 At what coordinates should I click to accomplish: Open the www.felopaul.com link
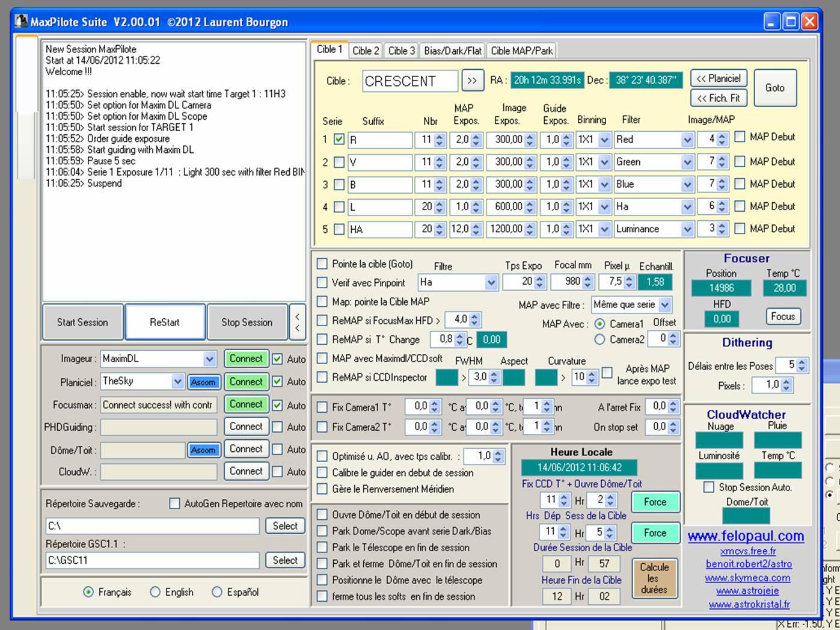(746, 536)
